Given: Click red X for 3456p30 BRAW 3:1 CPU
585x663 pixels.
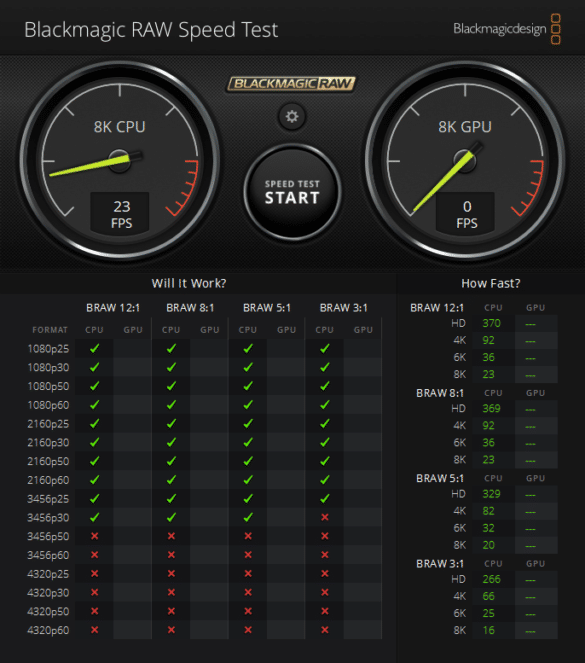Looking at the screenshot, I should coord(325,517).
